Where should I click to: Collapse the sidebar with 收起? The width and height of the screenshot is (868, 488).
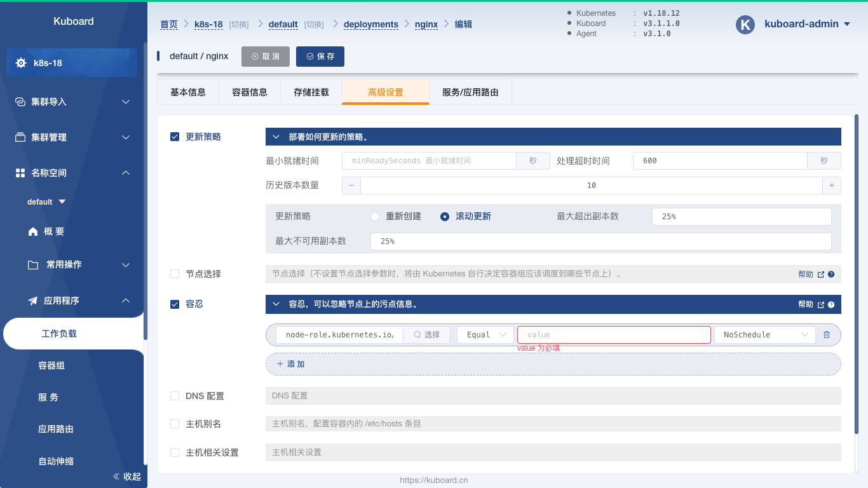point(127,477)
